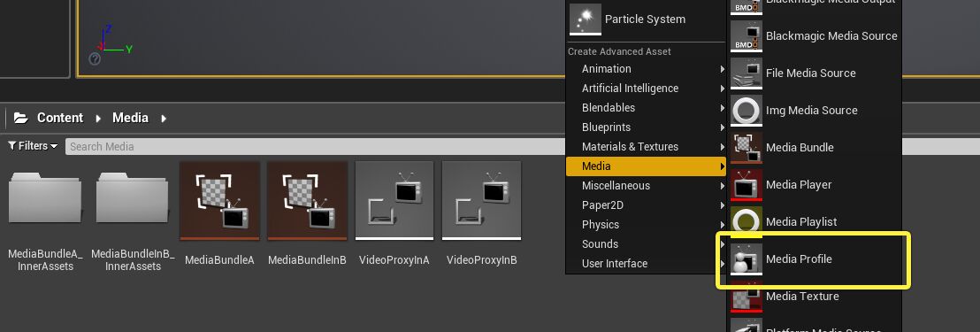This screenshot has height=332, width=980.
Task: Click the Create Advanced Asset heading
Action: click(619, 51)
